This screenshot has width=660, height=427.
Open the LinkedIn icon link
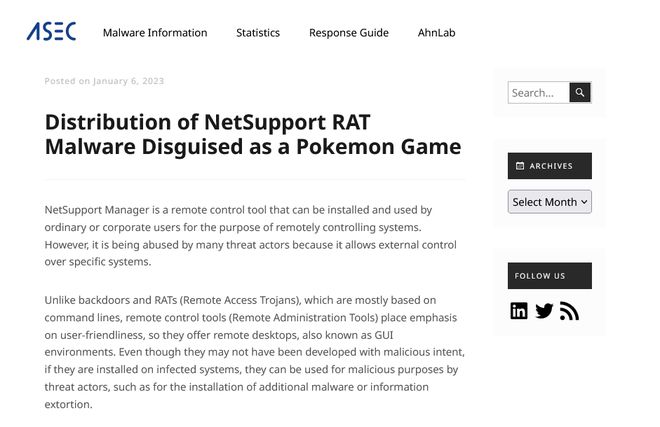[x=519, y=311]
